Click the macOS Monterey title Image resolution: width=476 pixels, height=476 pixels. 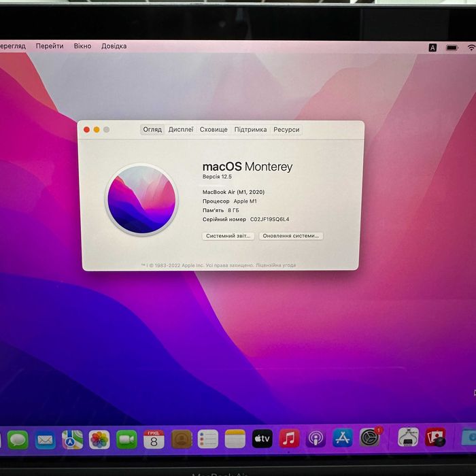click(248, 167)
